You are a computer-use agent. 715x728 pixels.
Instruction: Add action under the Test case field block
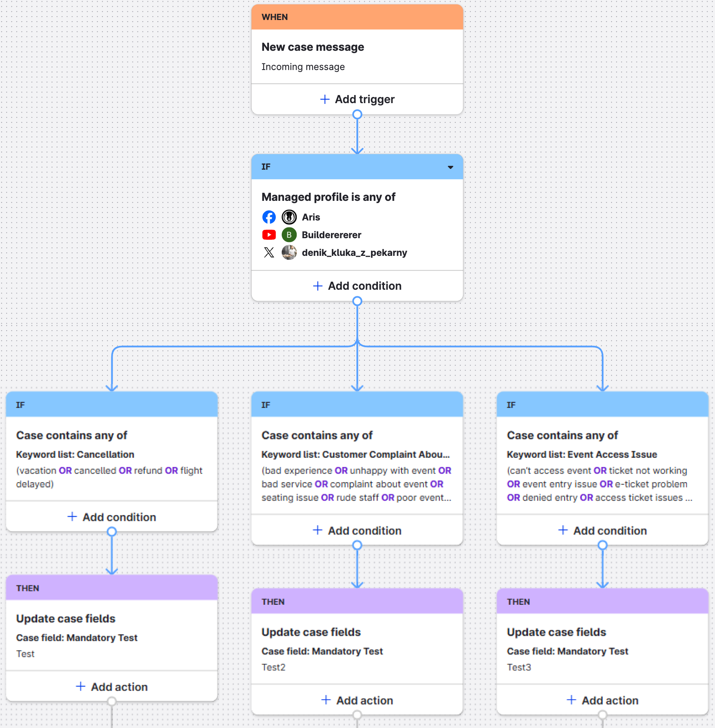(112, 686)
